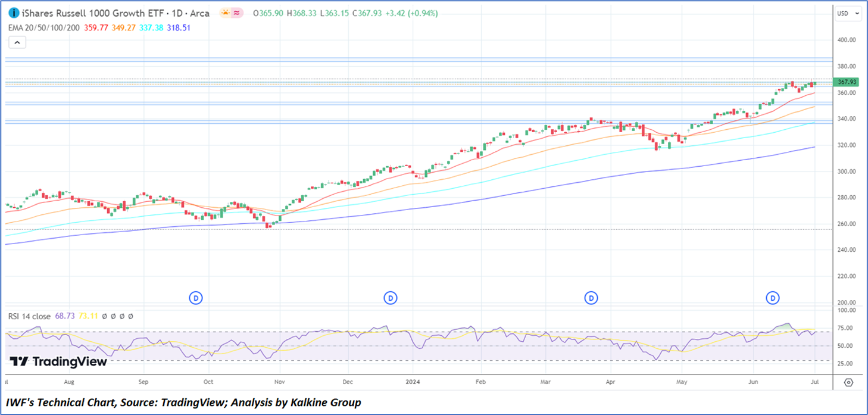Open the USD currency dropdown
868x415 pixels.
(848, 13)
